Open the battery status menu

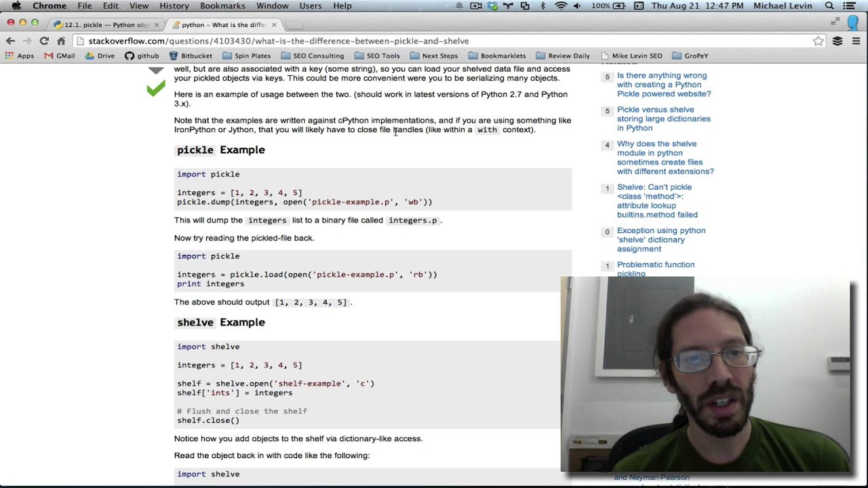tap(609, 5)
